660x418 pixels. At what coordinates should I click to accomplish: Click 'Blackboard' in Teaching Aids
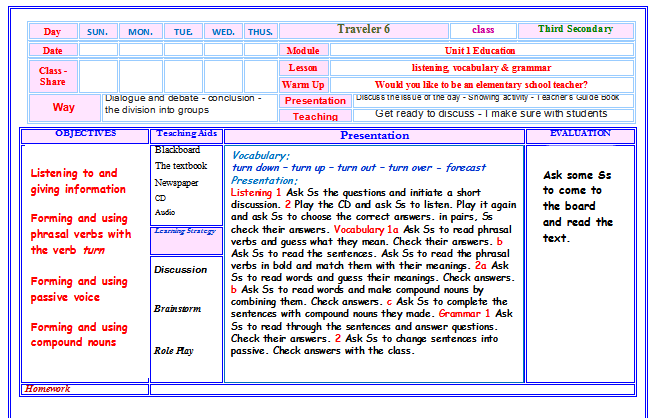[177, 150]
